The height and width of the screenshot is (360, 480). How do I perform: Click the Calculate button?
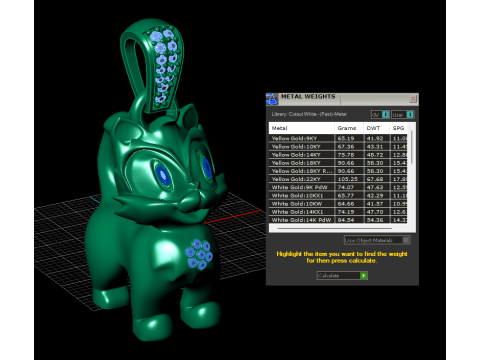pos(342,276)
